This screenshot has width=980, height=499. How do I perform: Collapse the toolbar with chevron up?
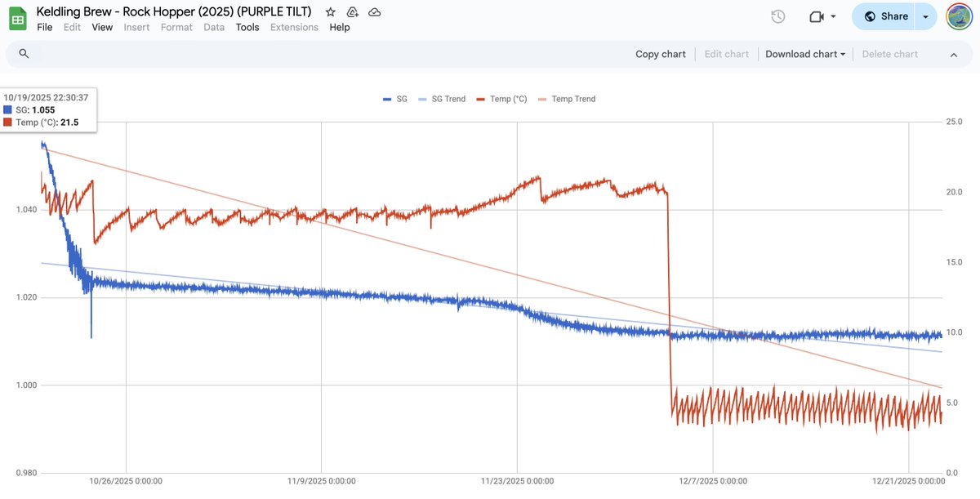point(953,54)
